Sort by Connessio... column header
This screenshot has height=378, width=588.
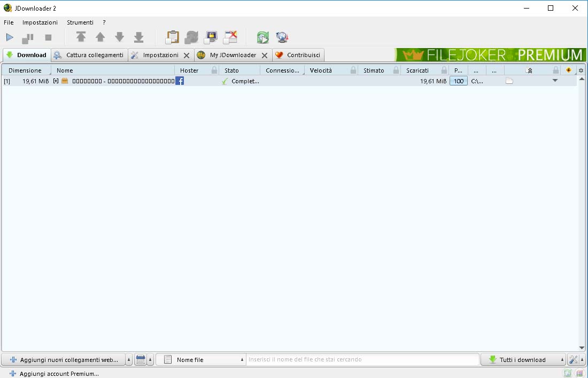point(282,70)
